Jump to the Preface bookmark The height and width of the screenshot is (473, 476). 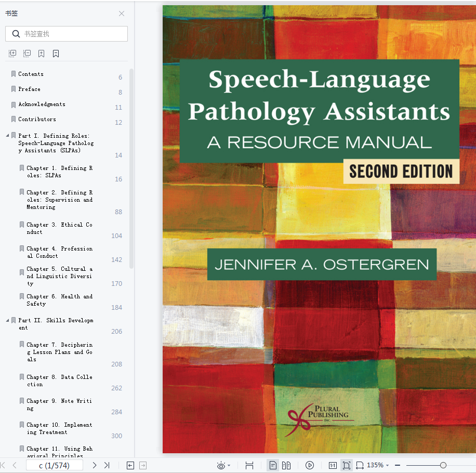point(29,89)
